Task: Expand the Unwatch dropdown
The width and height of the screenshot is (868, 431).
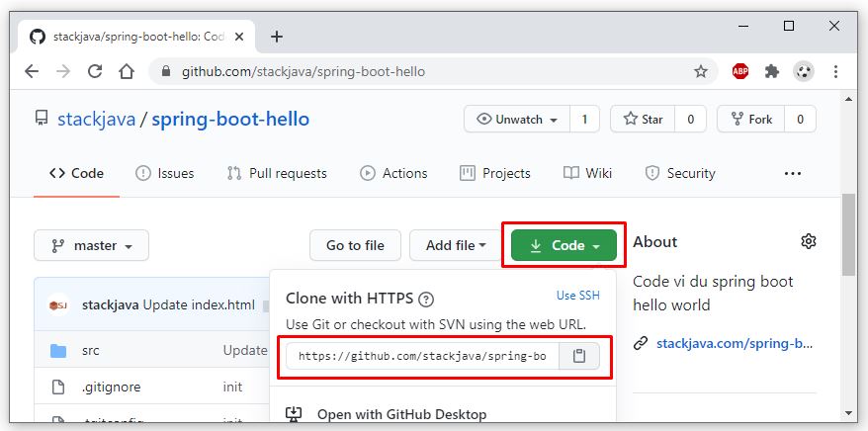Action: tap(516, 119)
